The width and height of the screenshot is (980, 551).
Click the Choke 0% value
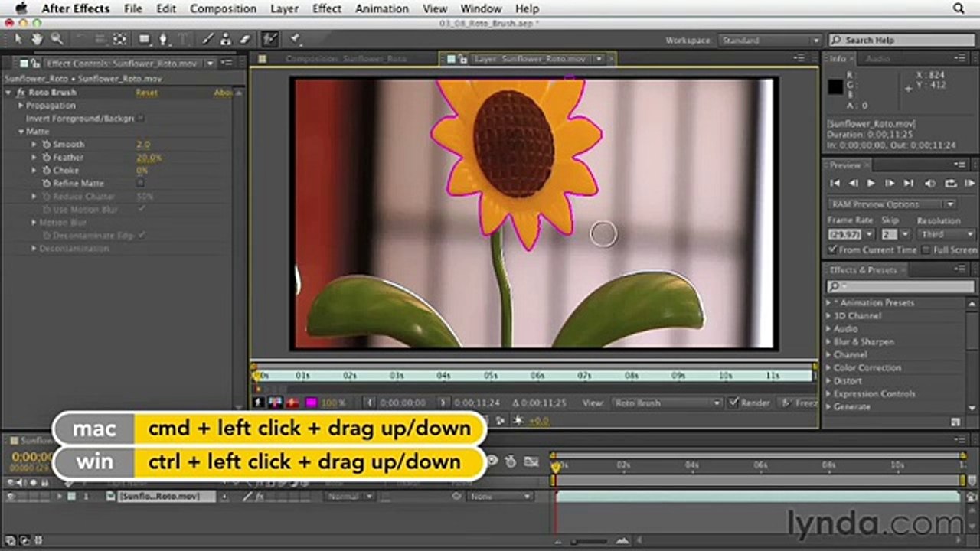(142, 171)
